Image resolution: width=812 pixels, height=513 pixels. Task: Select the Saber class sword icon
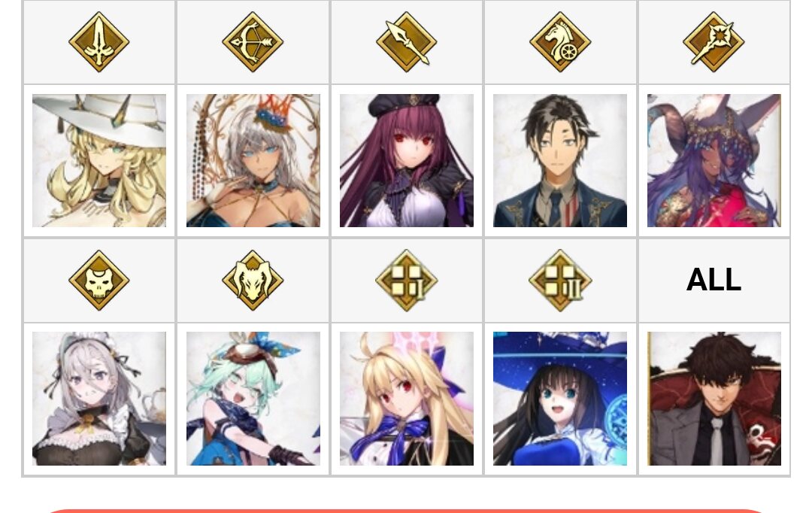click(x=99, y=42)
